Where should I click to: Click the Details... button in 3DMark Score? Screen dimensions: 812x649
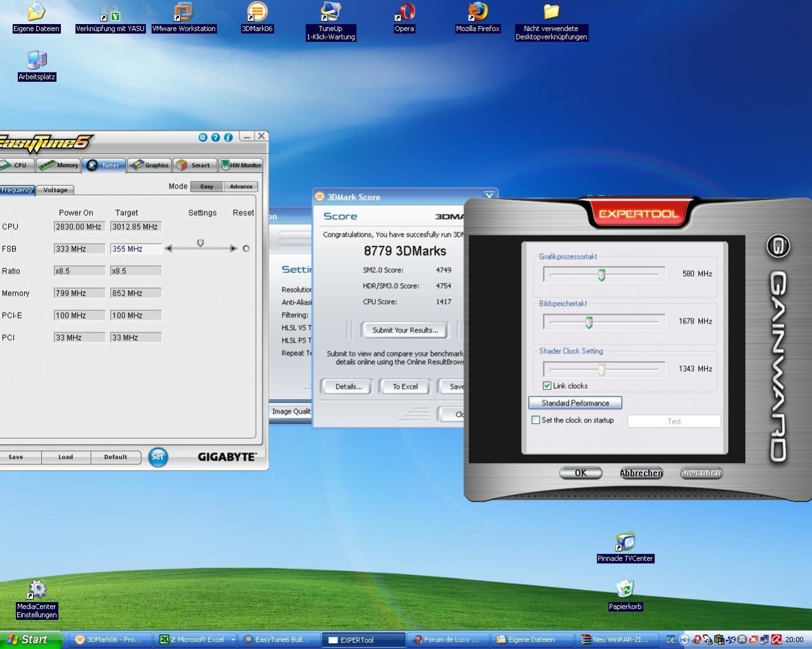pyautogui.click(x=349, y=386)
